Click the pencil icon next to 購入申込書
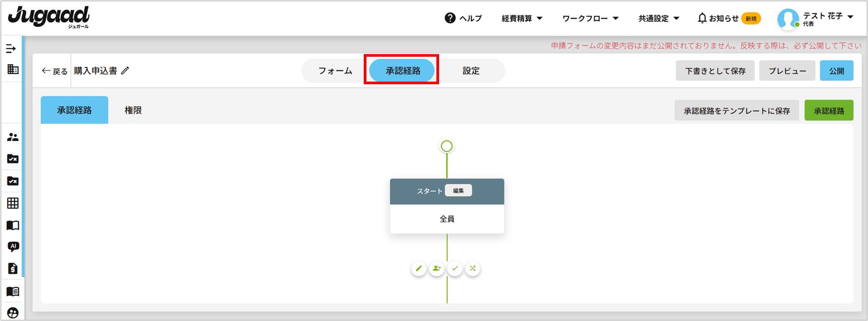Viewport: 868px width, 321px height. pos(125,71)
